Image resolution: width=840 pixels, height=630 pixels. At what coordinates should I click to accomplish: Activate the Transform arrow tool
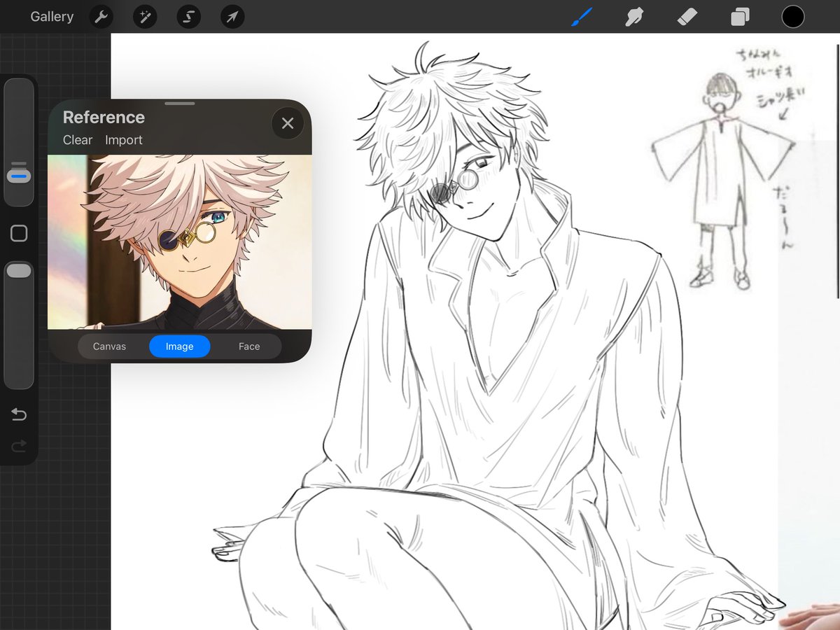coord(232,17)
